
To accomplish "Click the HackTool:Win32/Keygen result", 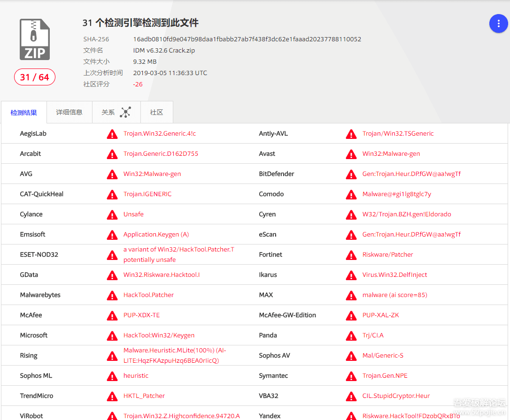I will tap(159, 335).
